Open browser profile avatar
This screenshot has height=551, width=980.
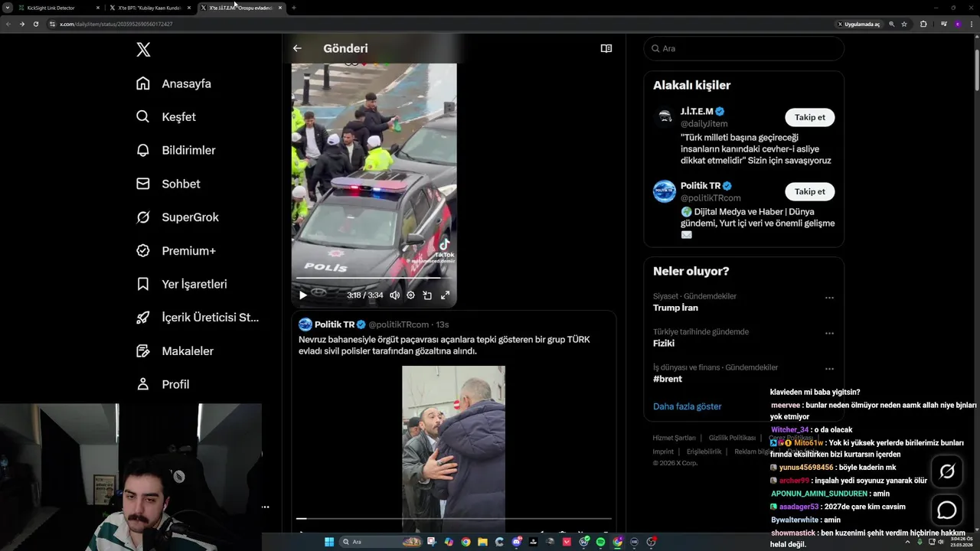pyautogui.click(x=958, y=24)
